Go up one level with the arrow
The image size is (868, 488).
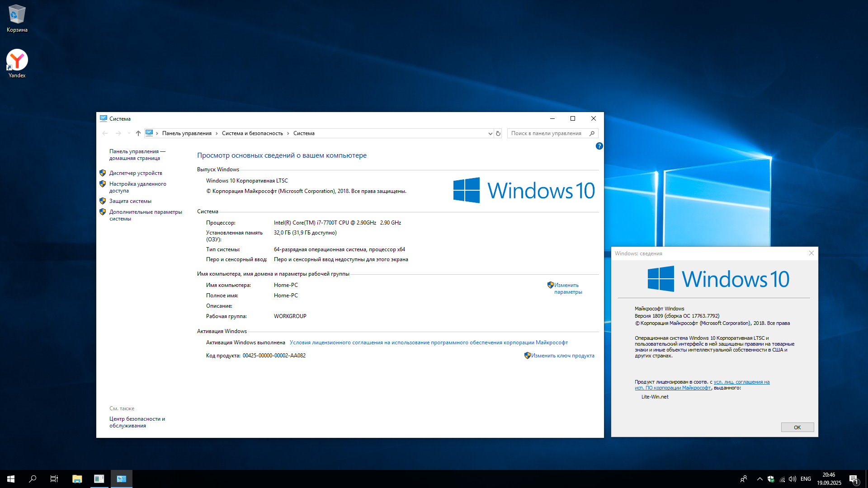tap(138, 133)
